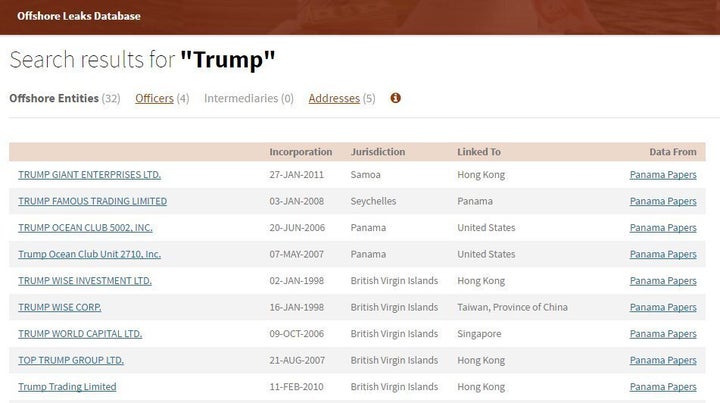
Task: Click the Singapore linked-to cell
Action: [479, 334]
